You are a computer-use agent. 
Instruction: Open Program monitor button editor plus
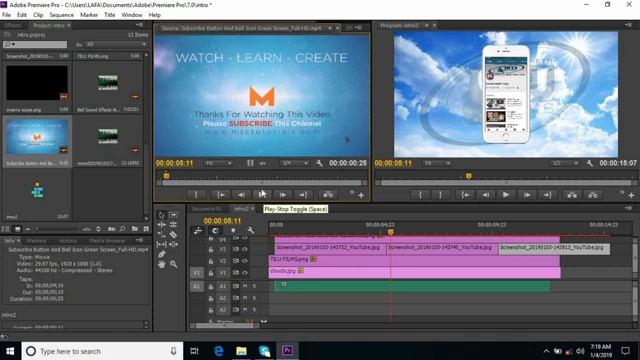coord(631,196)
